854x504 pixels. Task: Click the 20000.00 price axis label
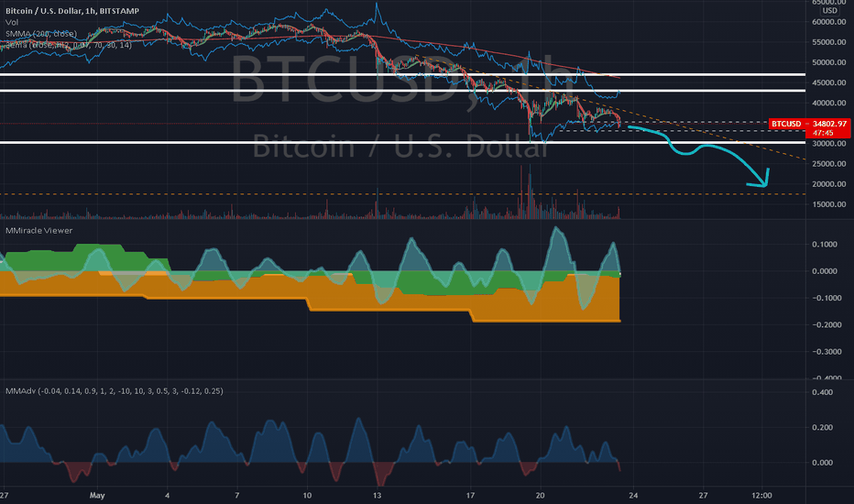pos(829,184)
